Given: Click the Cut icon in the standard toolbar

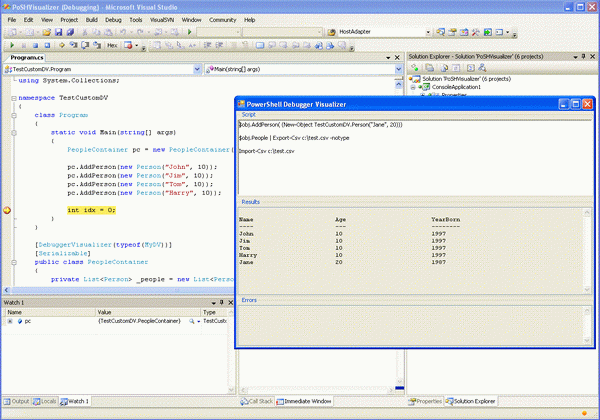Looking at the screenshot, I should pyautogui.click(x=85, y=32).
